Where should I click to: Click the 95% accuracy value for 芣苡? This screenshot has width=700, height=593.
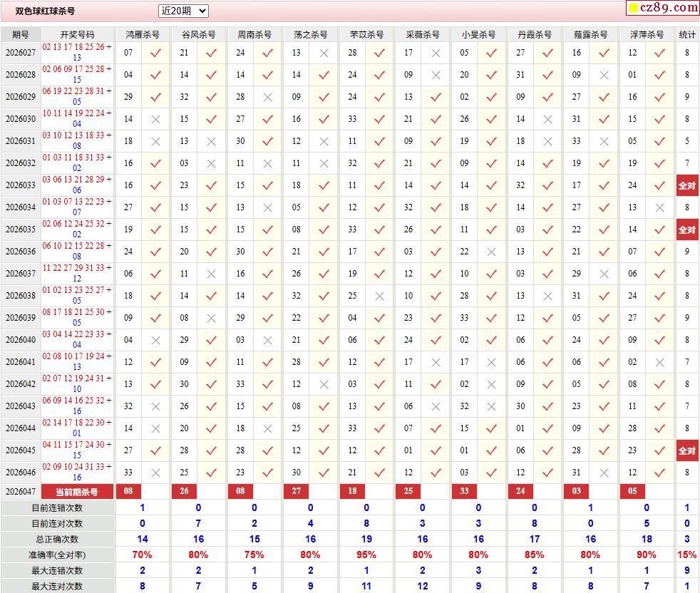click(366, 555)
